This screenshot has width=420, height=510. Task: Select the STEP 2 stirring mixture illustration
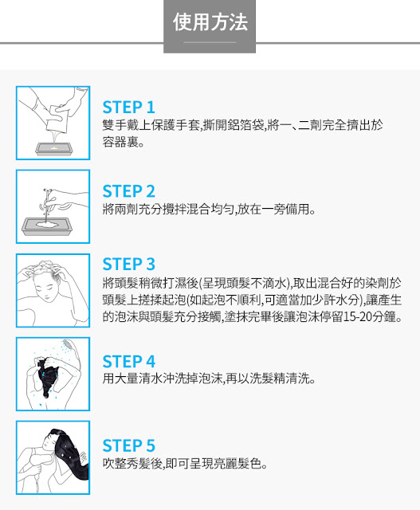pyautogui.click(x=53, y=206)
